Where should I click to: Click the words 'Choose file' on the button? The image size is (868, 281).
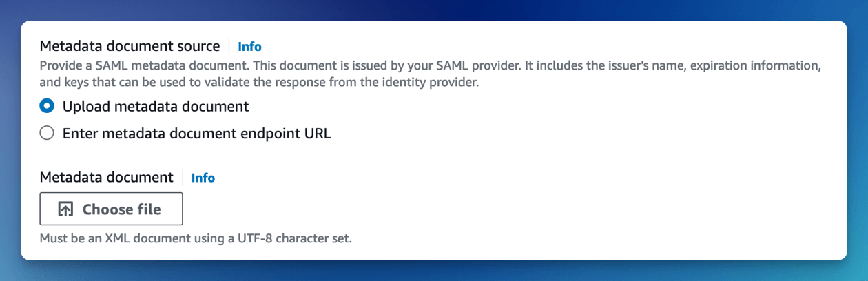(122, 209)
